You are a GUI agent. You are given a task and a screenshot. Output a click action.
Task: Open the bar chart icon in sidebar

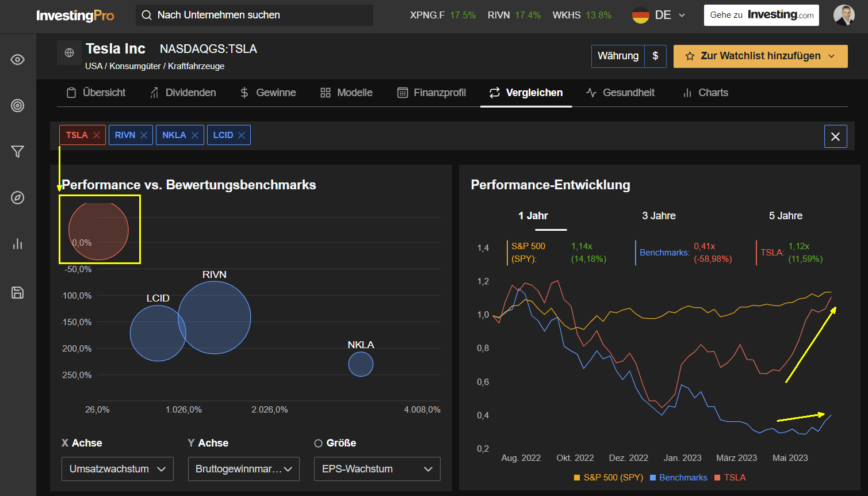coord(18,243)
